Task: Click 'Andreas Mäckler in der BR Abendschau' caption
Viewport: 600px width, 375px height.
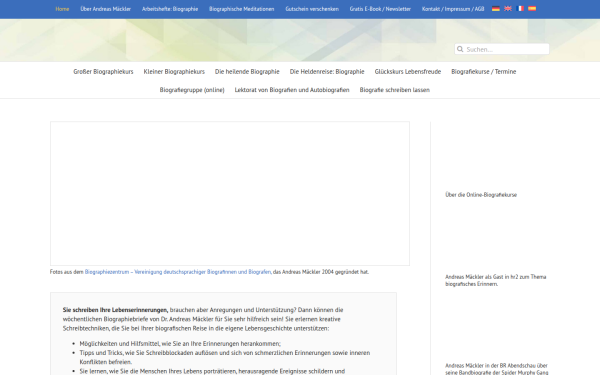Action: click(x=497, y=368)
